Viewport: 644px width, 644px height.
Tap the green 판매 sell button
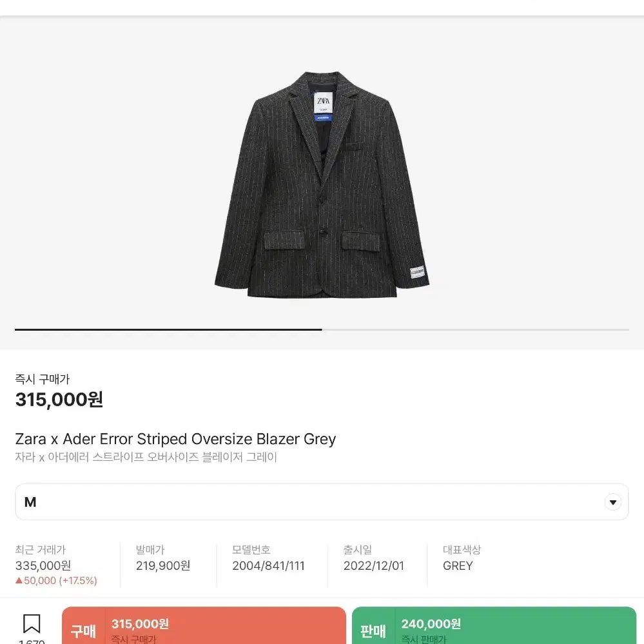coord(494,625)
